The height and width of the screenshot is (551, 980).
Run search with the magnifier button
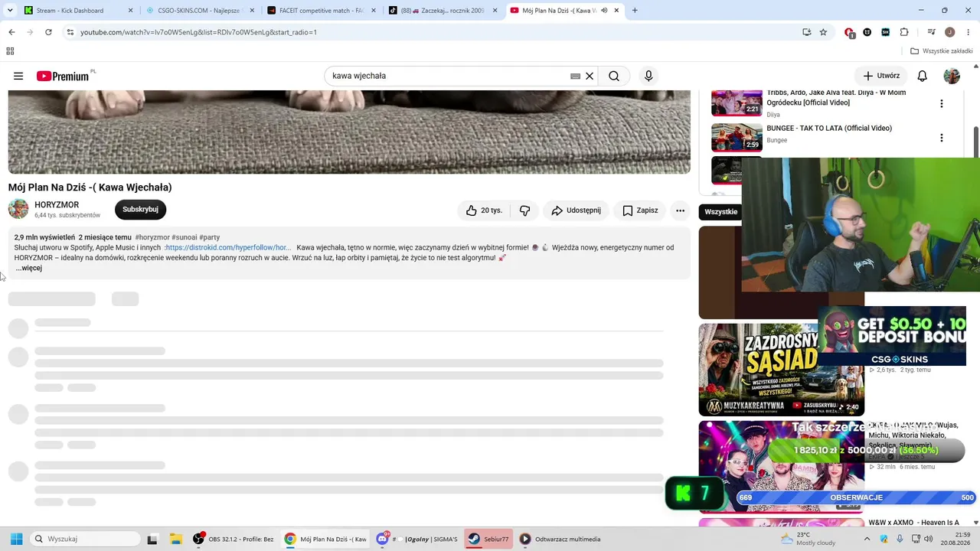click(614, 76)
